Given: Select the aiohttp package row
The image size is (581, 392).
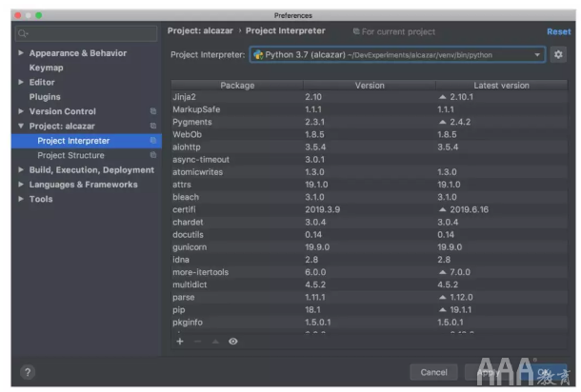Looking at the screenshot, I should pyautogui.click(x=369, y=147).
